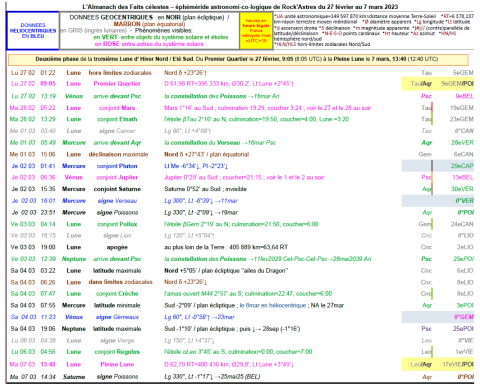Select Mercure conjoint Saturne row

tap(241, 189)
